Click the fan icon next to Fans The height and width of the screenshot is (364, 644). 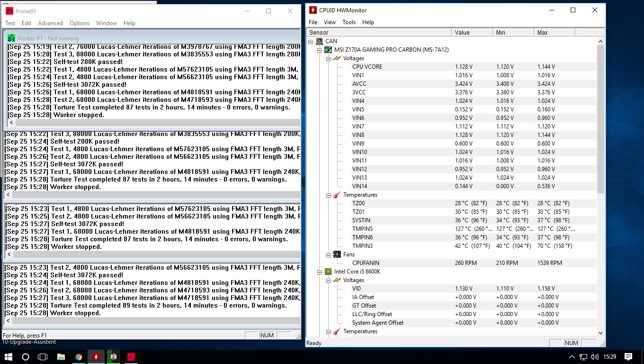[337, 255]
